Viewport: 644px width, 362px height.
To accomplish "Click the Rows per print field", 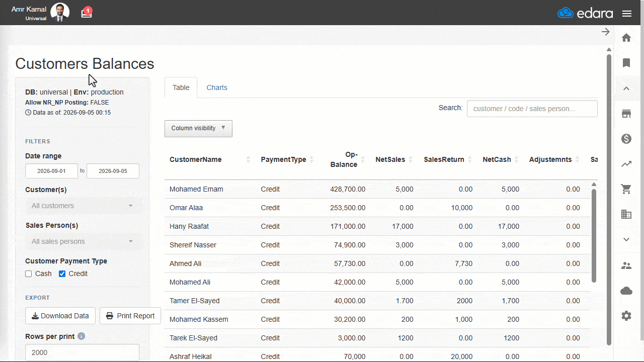I will 82,352.
